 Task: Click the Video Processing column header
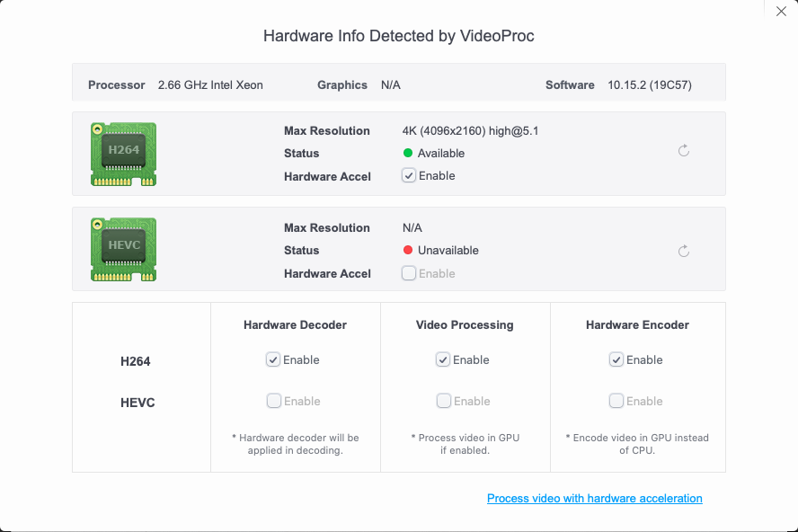click(x=465, y=324)
